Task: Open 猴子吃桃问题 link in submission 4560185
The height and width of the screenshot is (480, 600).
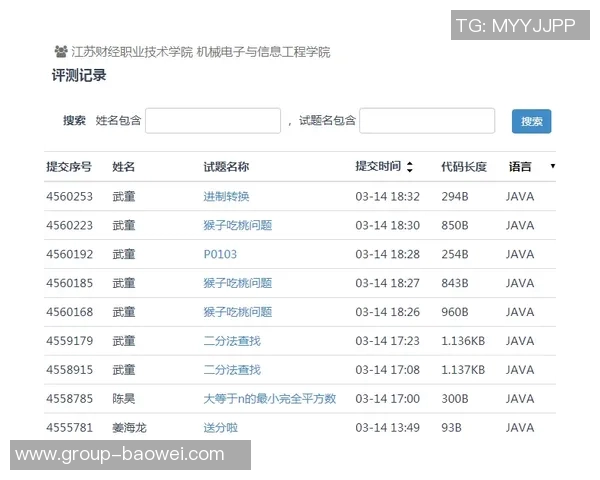Action: point(237,284)
